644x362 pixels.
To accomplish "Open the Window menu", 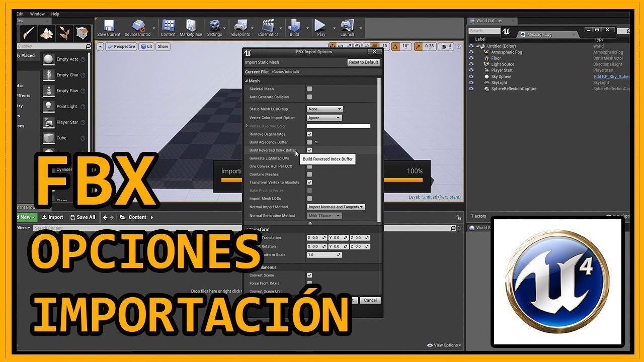I will 37,14.
